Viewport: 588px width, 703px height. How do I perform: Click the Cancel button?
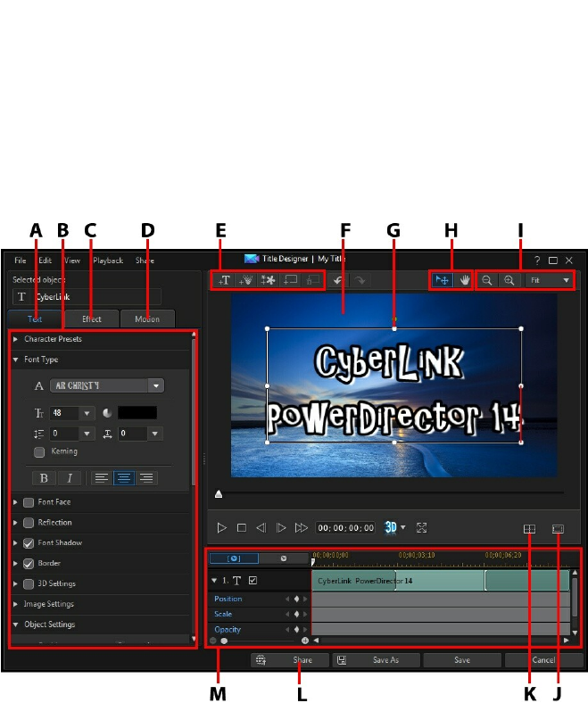[543, 660]
